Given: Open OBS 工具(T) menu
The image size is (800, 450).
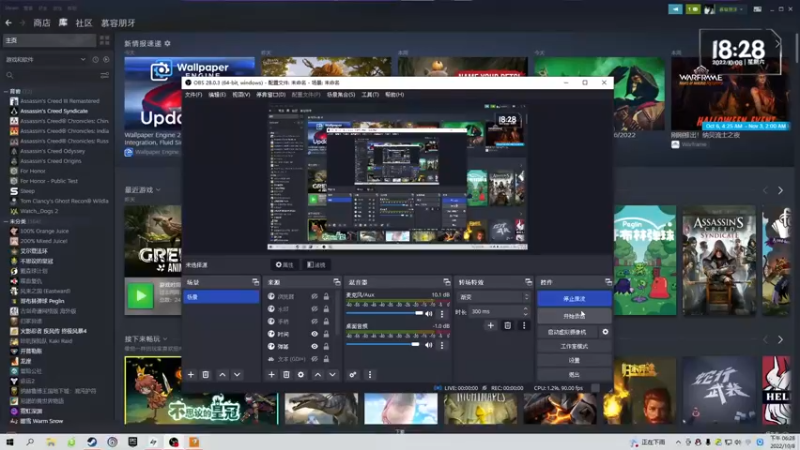Looking at the screenshot, I should point(370,94).
